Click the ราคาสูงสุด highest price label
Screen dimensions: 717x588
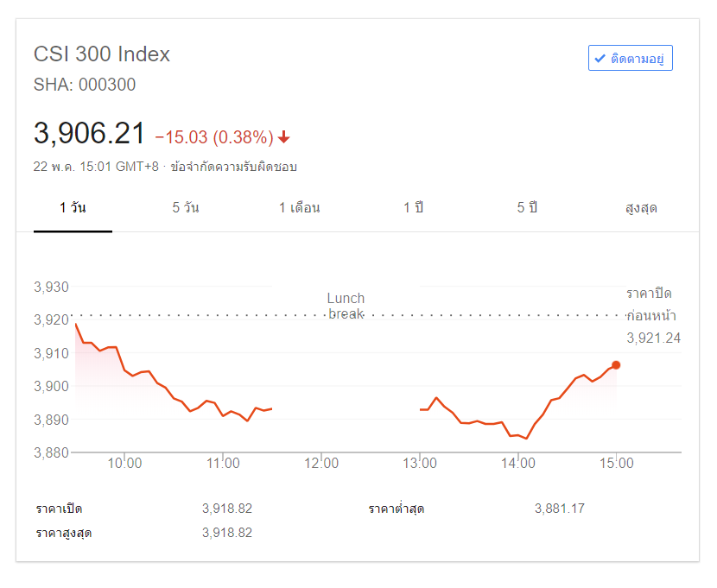coord(64,533)
